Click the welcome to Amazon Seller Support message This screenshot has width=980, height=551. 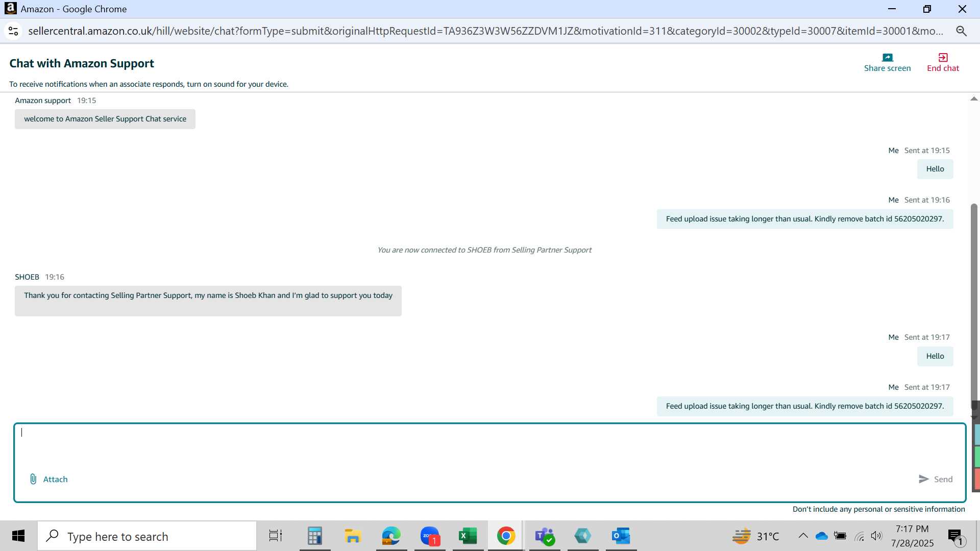pos(105,119)
